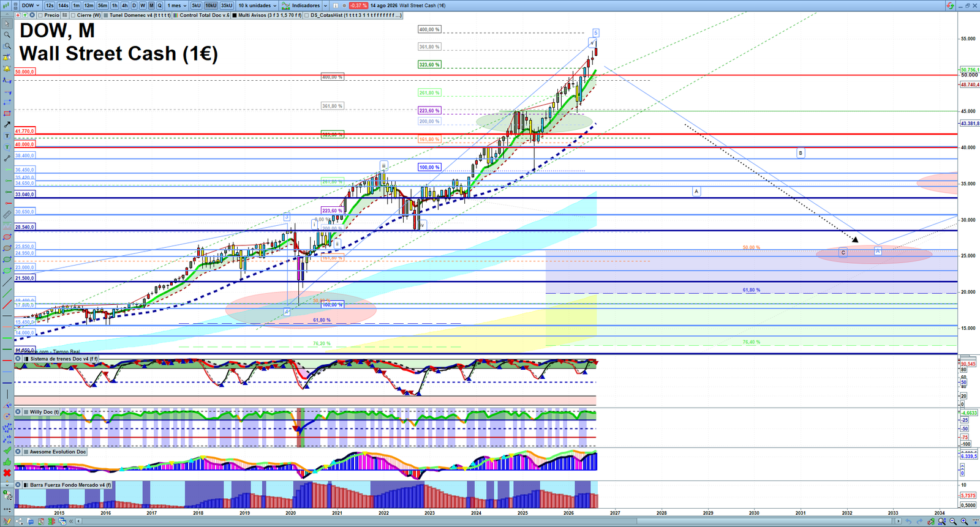
Task: Choose the yellow alert bell tool
Action: click(x=7, y=69)
